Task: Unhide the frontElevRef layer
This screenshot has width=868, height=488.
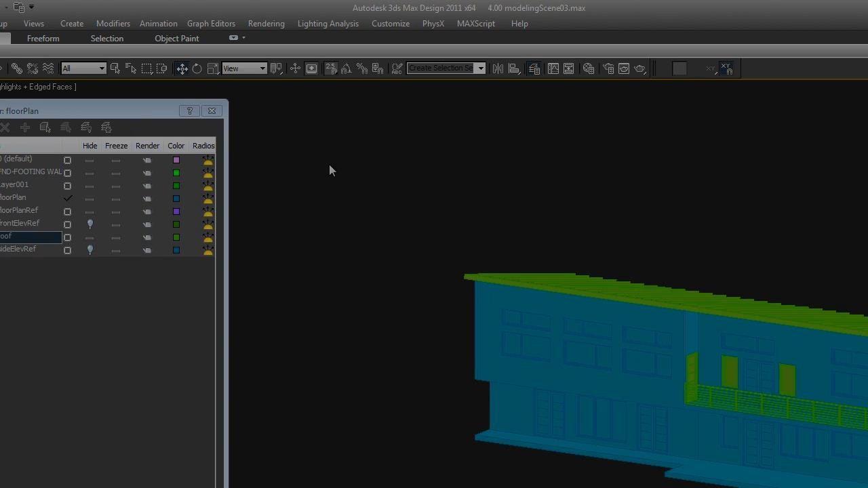Action: click(x=90, y=224)
